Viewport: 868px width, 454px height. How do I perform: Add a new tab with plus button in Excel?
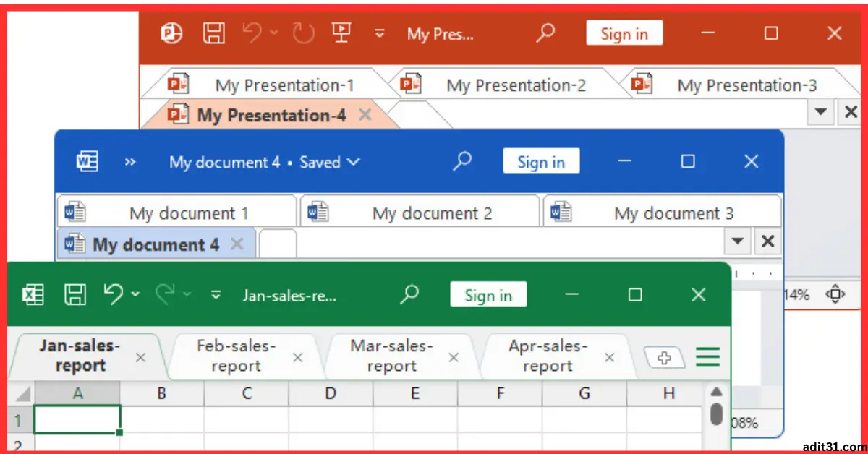pyautogui.click(x=664, y=356)
